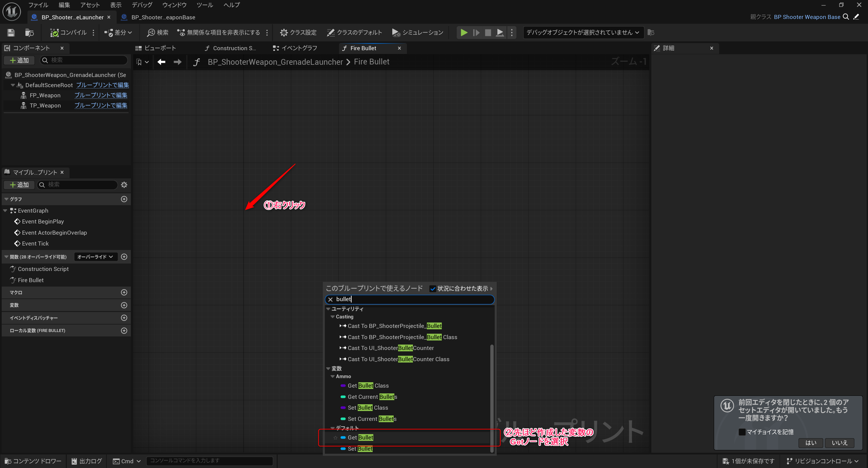
Task: Click the compile button icon
Action: pos(54,33)
